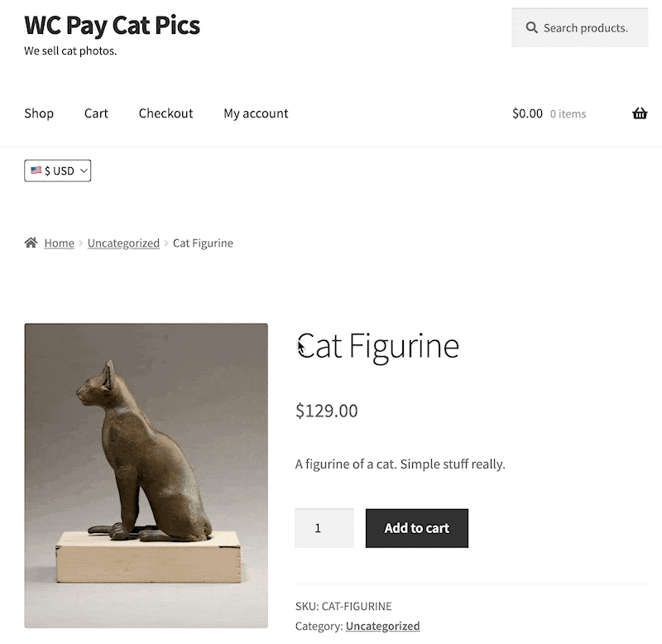This screenshot has height=644, width=662.
Task: Click the $0.00 cart total link
Action: click(x=527, y=113)
